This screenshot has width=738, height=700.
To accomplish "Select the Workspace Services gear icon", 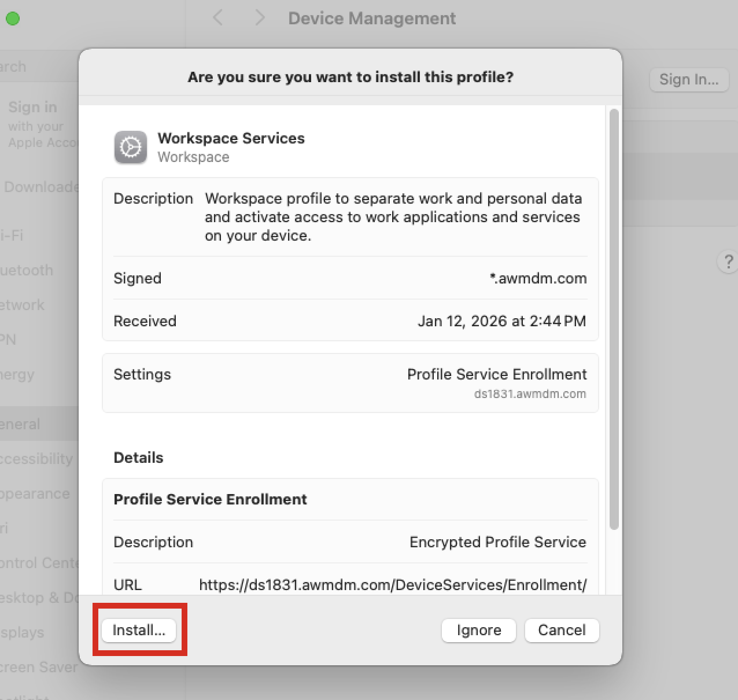I will point(130,148).
